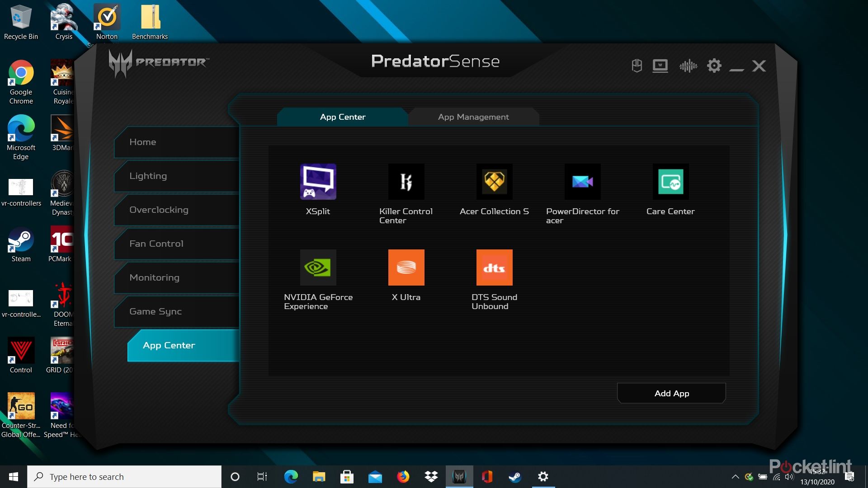The width and height of the screenshot is (868, 488).
Task: Open the Care Center app
Action: click(x=670, y=182)
